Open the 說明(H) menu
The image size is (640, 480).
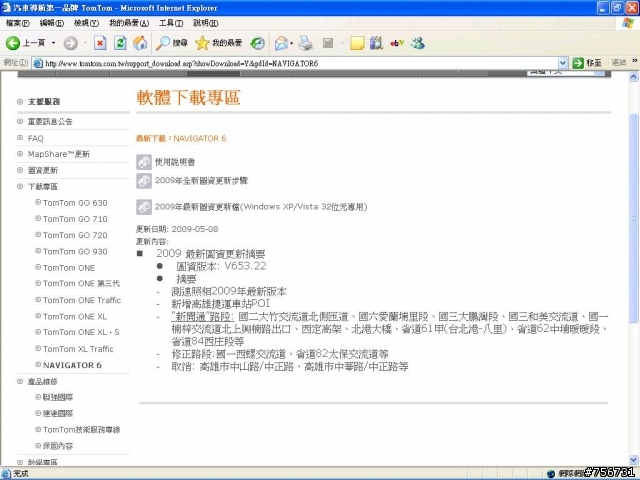[x=206, y=23]
